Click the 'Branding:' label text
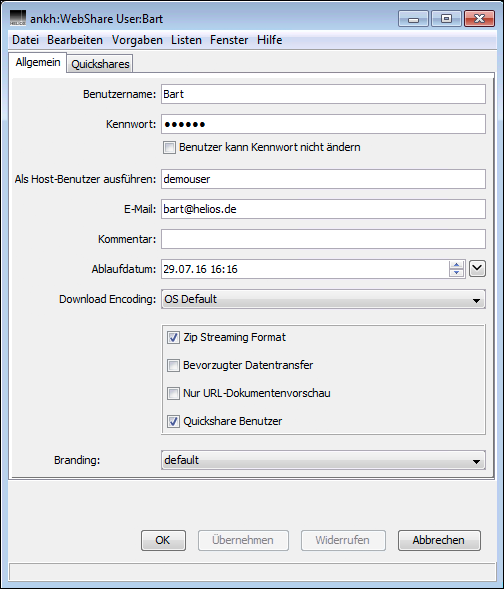Image resolution: width=504 pixels, height=589 pixels. tap(77, 460)
